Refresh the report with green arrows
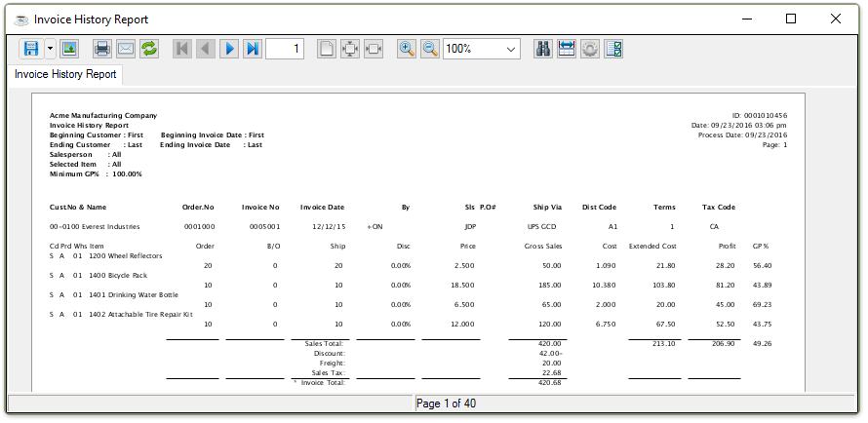Screen dimensions: 868x423 [x=149, y=49]
